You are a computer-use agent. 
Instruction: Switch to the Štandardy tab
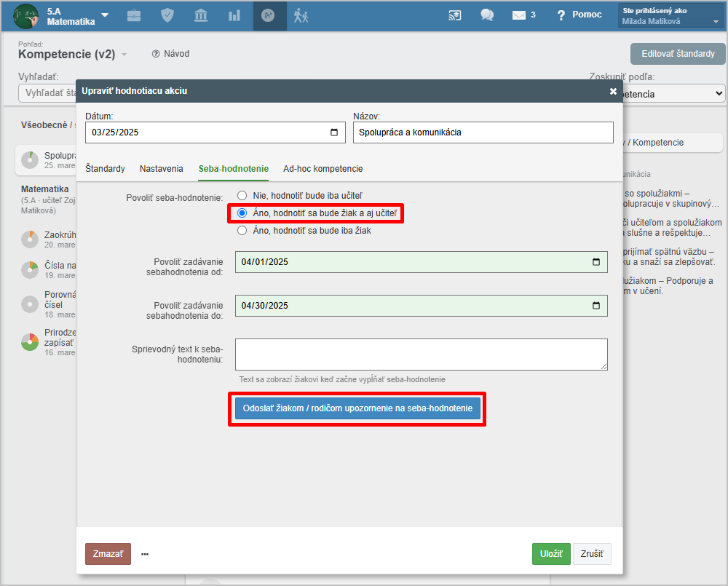(x=105, y=169)
